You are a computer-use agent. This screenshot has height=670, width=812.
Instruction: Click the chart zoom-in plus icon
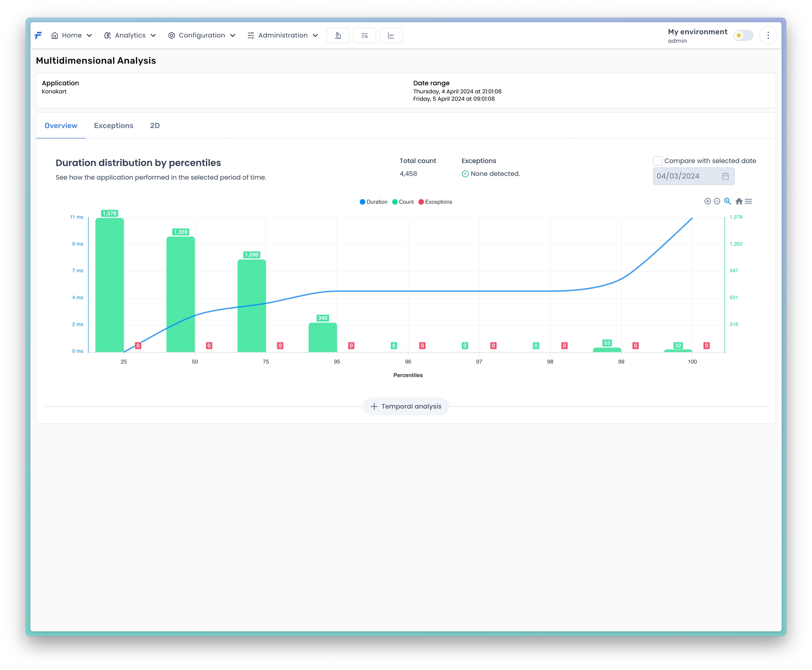pos(707,201)
